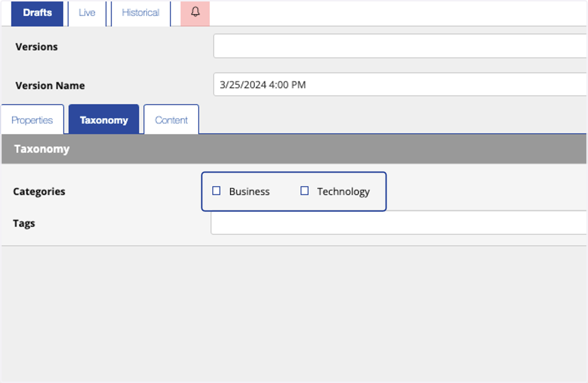Open the Versions dropdown field
588x383 pixels.
(x=400, y=46)
